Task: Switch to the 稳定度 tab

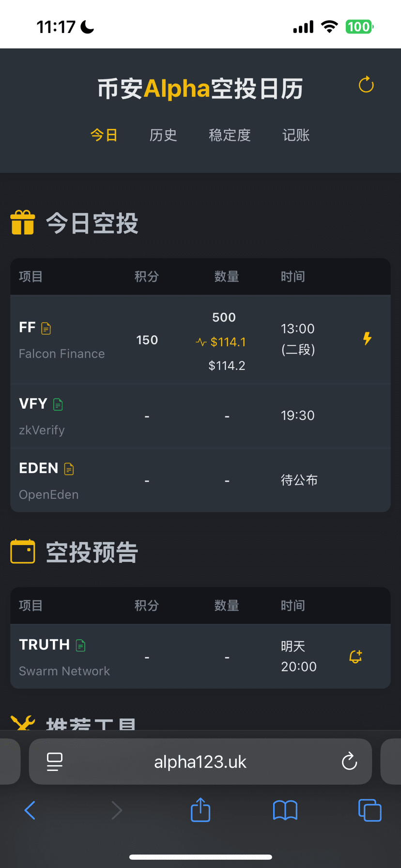Action: click(x=230, y=135)
